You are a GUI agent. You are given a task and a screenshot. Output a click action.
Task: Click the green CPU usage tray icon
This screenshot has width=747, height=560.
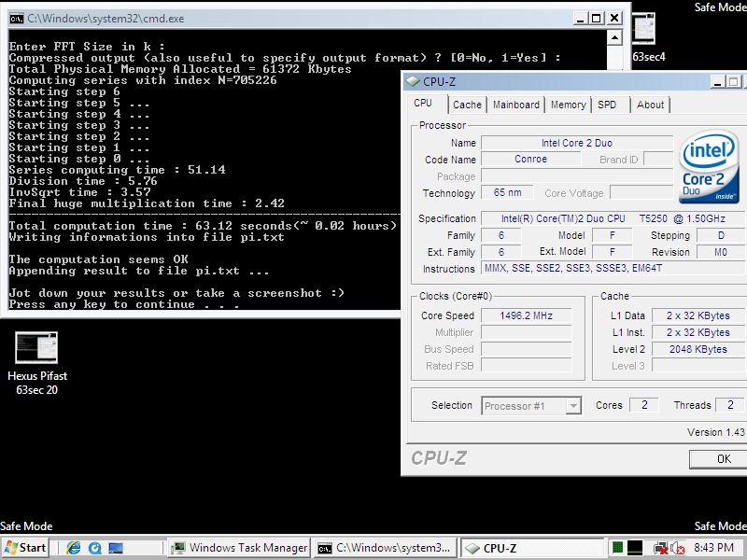[617, 548]
